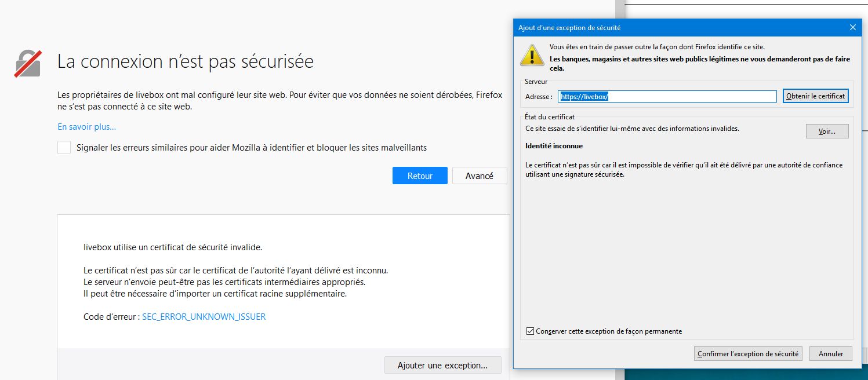Open the 'En savoir plus…' link
Image resolution: width=868 pixels, height=380 pixels.
tap(86, 127)
